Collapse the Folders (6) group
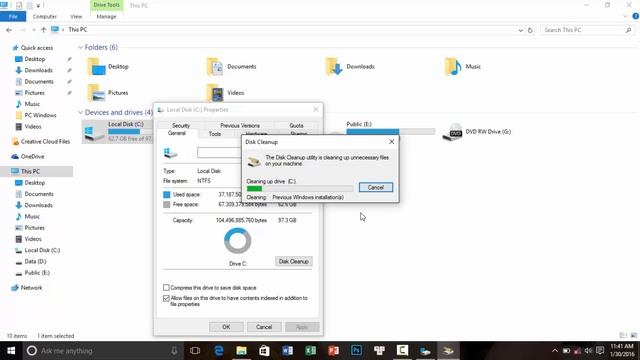 click(x=80, y=47)
